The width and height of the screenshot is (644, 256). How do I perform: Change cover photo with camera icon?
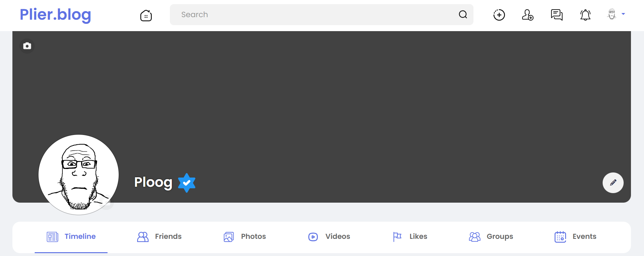pos(27,46)
